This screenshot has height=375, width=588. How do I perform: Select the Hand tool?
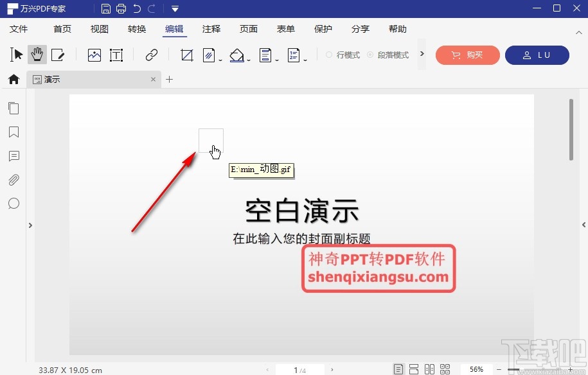[37, 55]
